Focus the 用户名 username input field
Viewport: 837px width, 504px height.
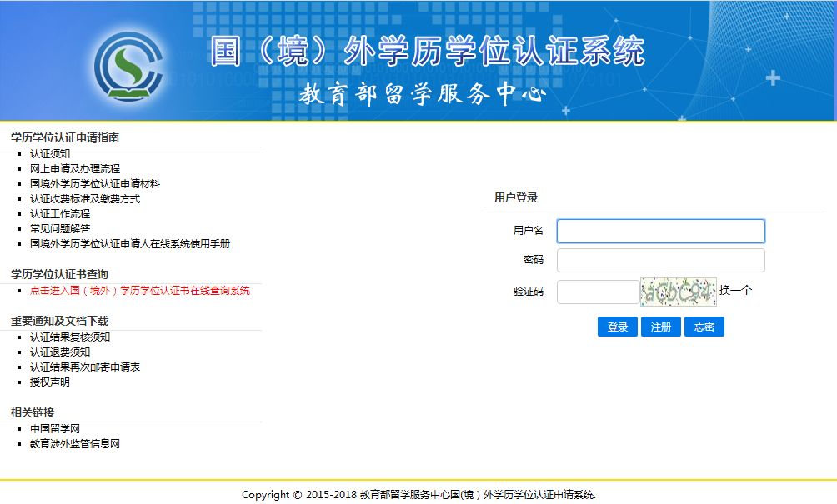pos(660,231)
